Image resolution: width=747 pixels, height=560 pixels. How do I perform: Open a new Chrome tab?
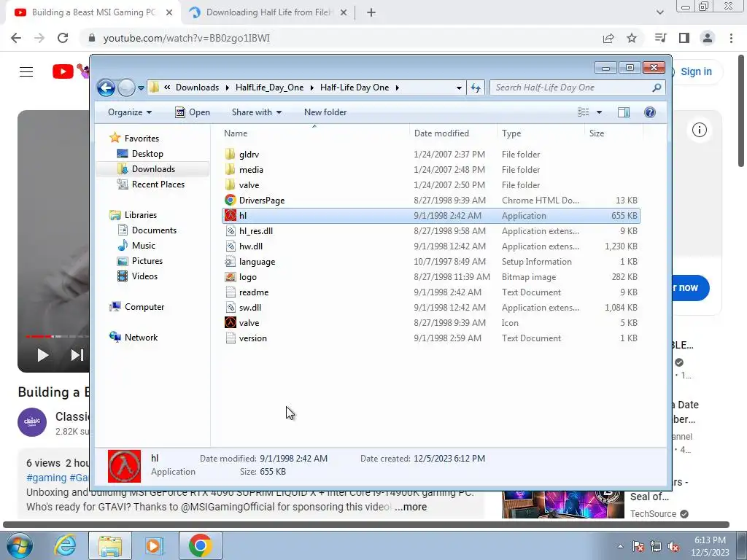[371, 13]
